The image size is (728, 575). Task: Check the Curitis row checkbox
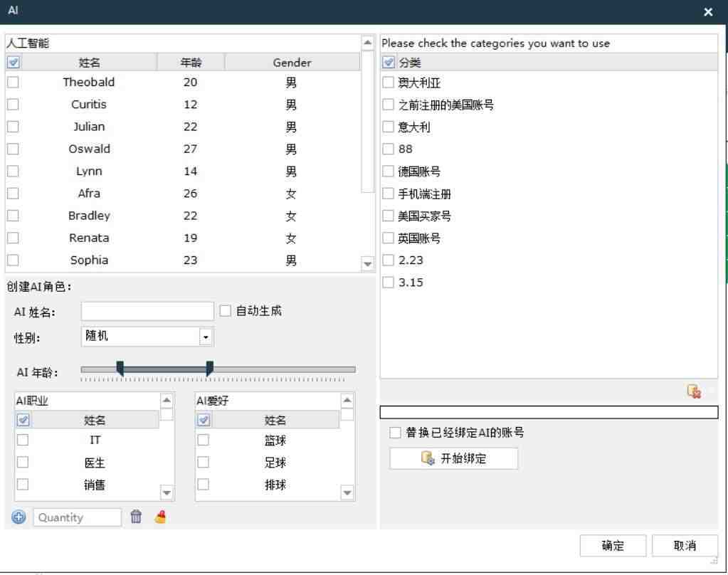tap(13, 105)
